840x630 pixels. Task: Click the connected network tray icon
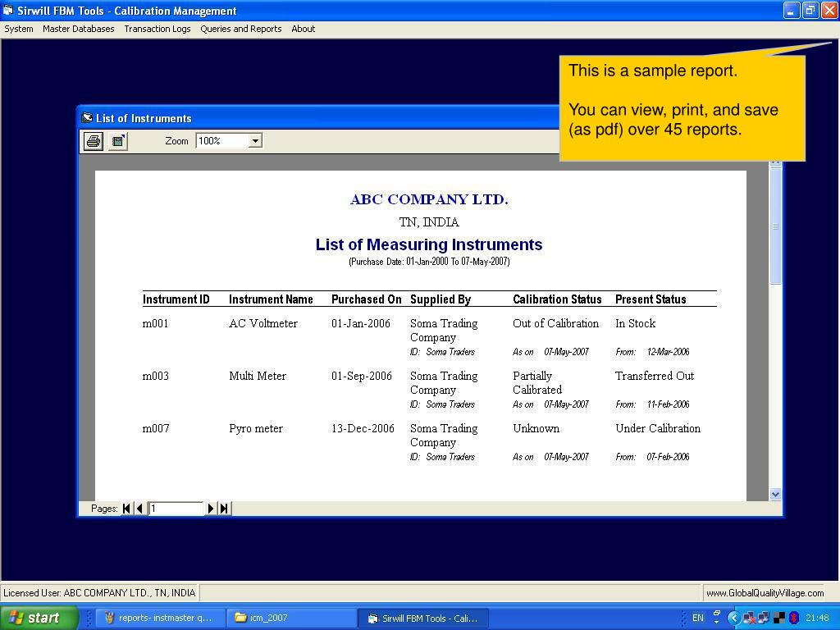pyautogui.click(x=763, y=619)
